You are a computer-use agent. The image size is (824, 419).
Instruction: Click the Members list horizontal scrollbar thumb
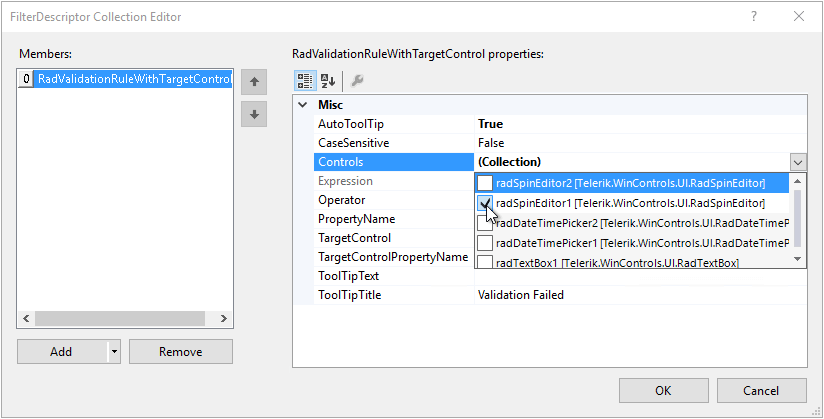[x=120, y=318]
